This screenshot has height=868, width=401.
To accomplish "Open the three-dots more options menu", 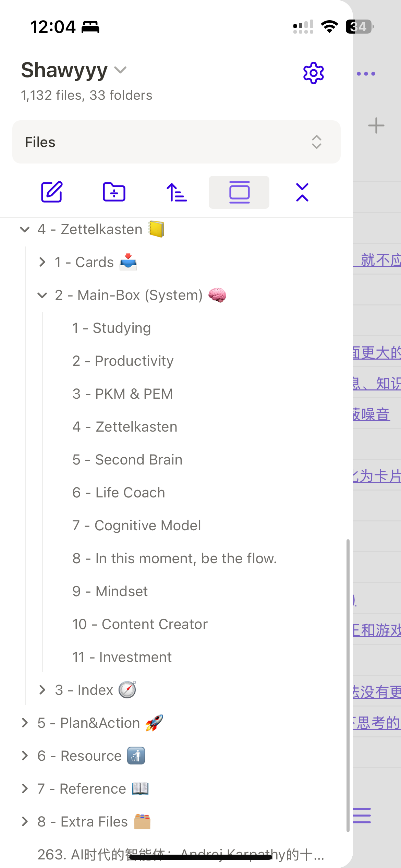I will tap(366, 74).
